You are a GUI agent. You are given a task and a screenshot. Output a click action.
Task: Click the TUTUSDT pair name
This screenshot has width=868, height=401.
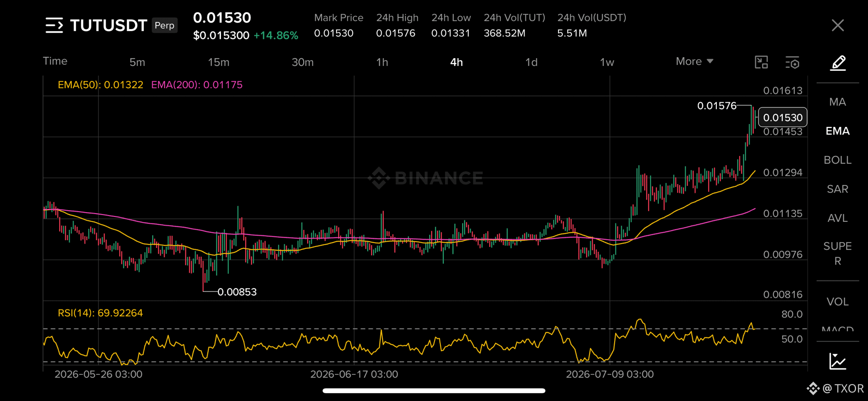108,25
